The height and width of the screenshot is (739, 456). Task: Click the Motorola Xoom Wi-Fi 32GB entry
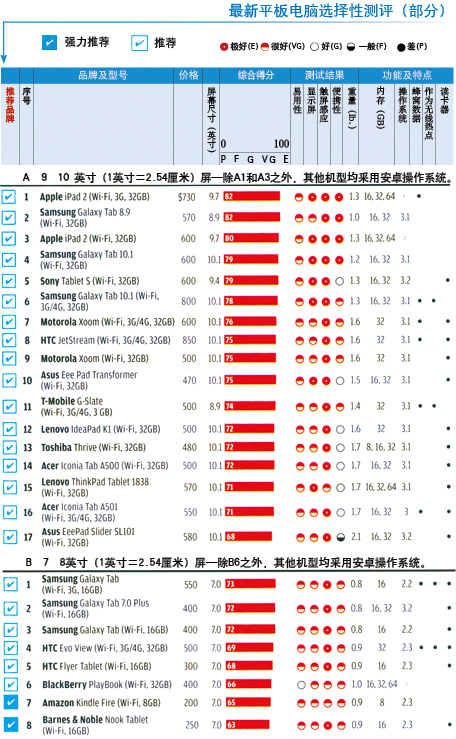[95, 359]
